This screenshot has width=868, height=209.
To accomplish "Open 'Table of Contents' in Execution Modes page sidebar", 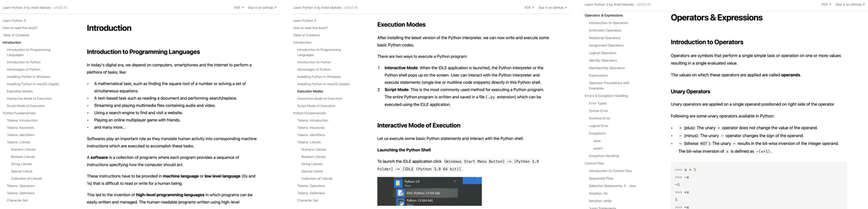I will (x=307, y=35).
